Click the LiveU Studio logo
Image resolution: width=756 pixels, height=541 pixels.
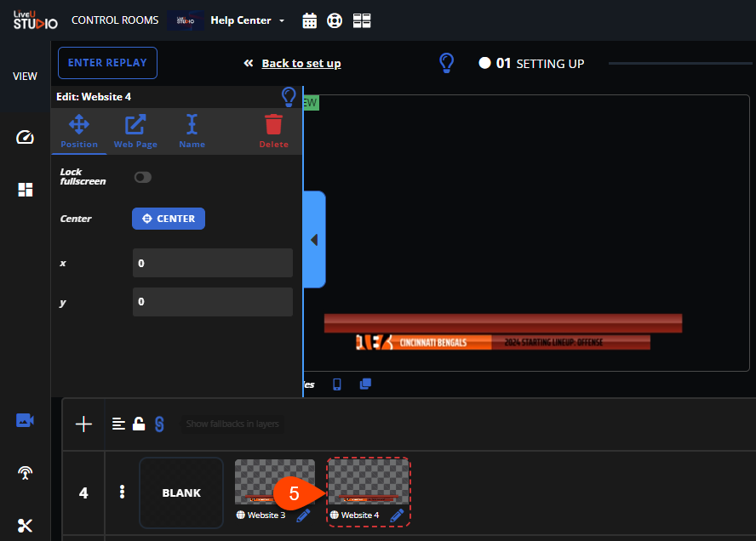pos(35,20)
